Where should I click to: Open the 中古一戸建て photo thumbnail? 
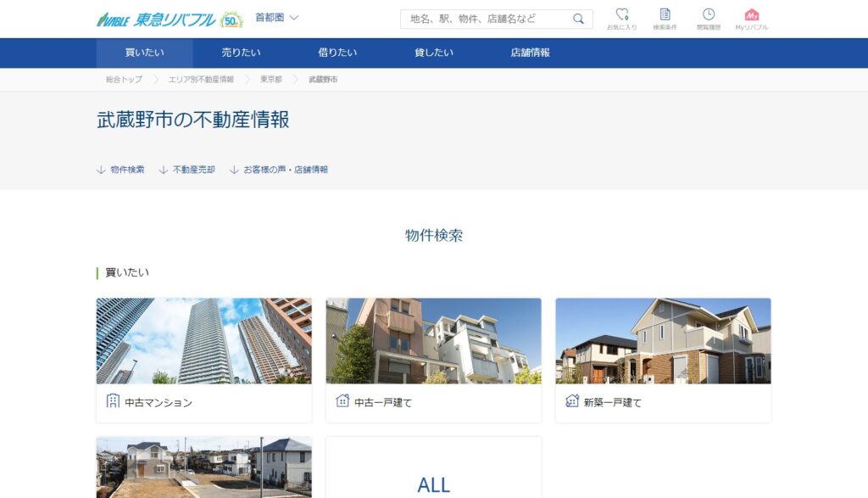click(433, 341)
